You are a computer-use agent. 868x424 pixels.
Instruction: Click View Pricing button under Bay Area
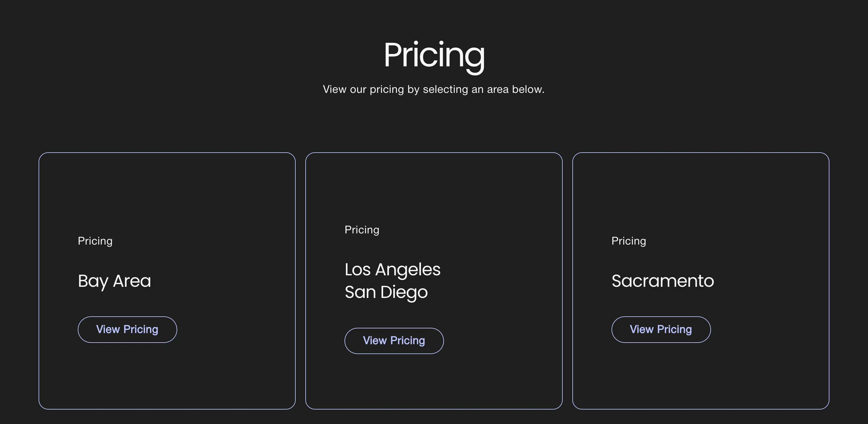pos(127,329)
